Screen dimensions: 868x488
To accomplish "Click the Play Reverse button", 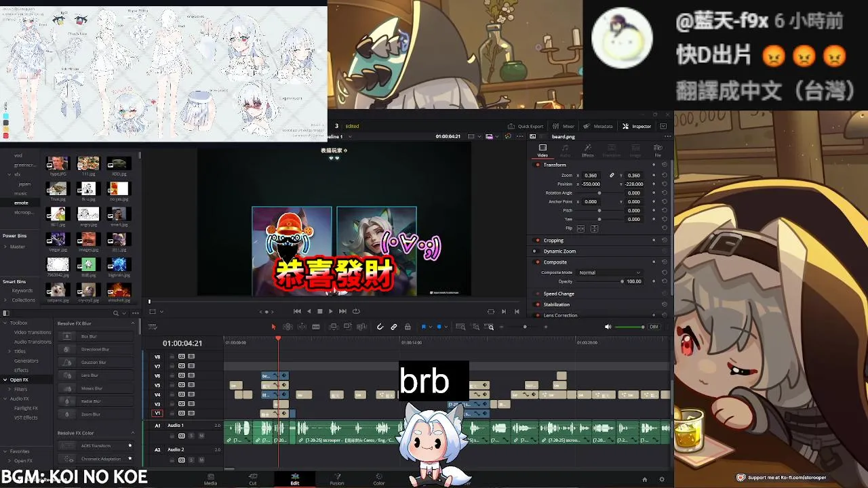I will point(309,311).
